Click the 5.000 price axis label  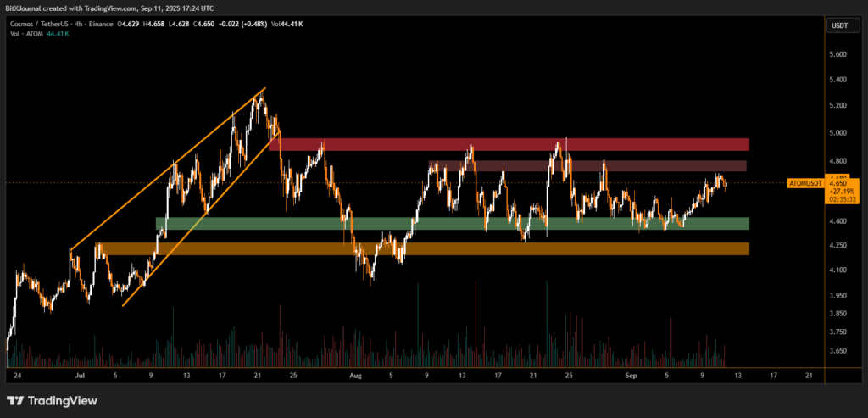[x=837, y=133]
